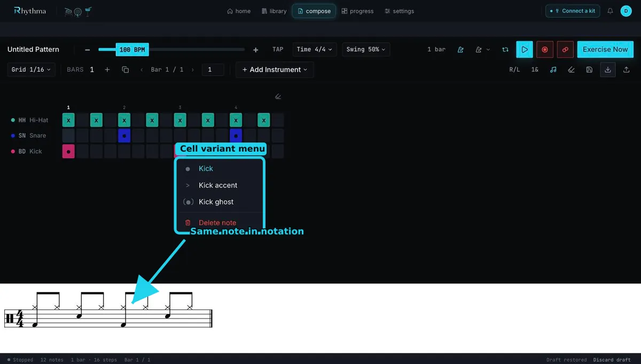Toggle the empty Snare cell on beat 1

tap(68, 136)
